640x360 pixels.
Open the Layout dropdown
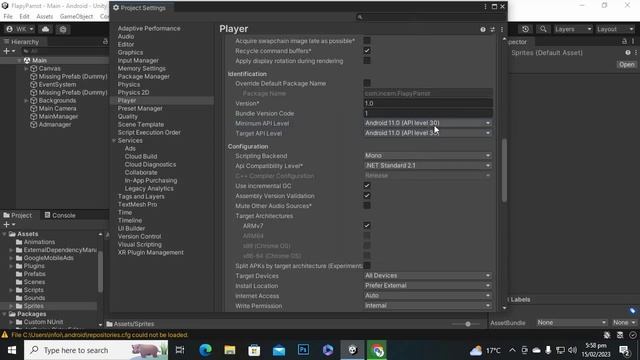click(x=615, y=29)
